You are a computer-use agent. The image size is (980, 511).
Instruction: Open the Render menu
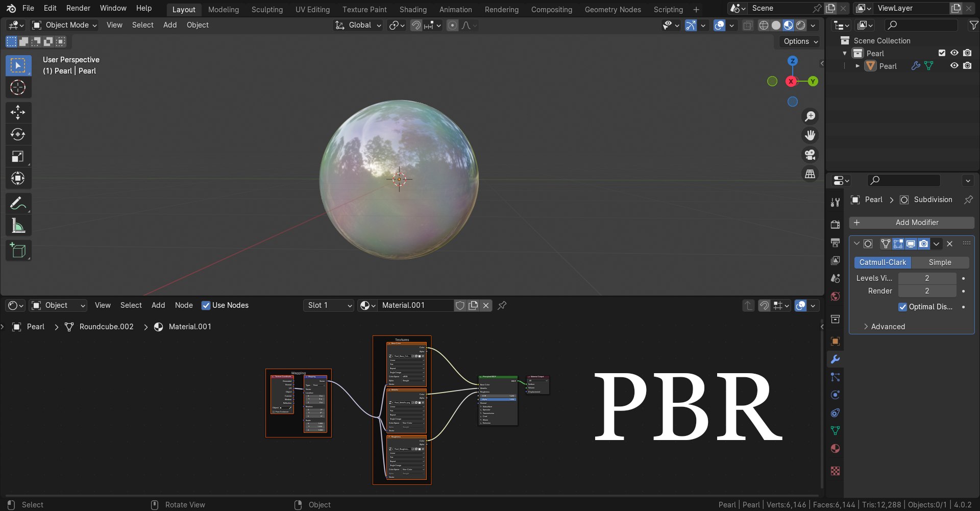78,8
